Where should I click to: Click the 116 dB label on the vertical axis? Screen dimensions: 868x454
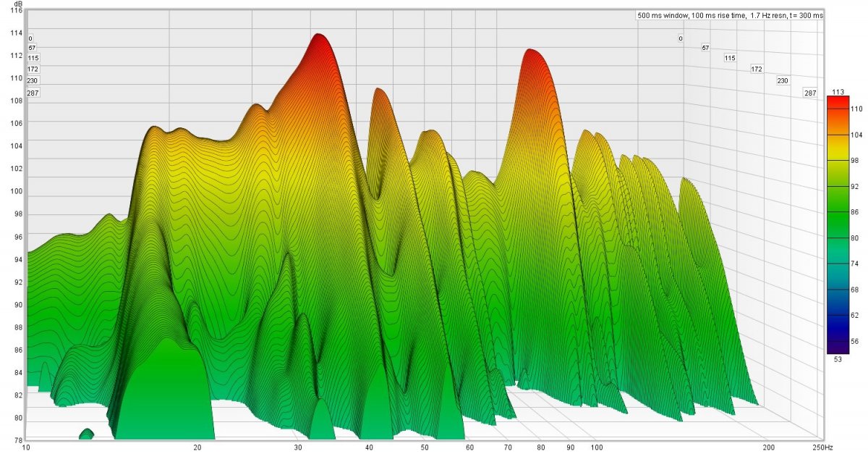point(16,11)
